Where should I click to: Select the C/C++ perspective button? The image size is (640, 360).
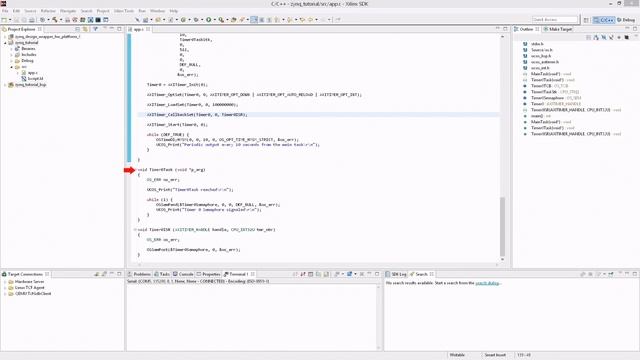click(x=604, y=20)
